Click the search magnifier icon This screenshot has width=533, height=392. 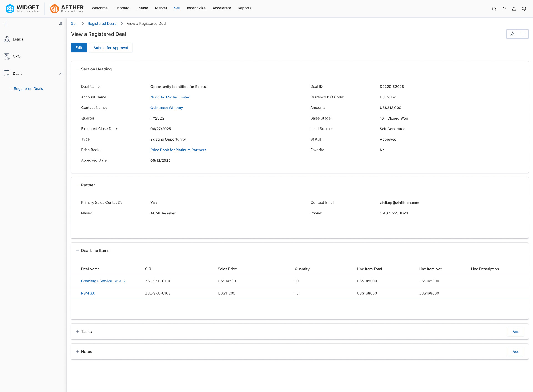coord(494,9)
